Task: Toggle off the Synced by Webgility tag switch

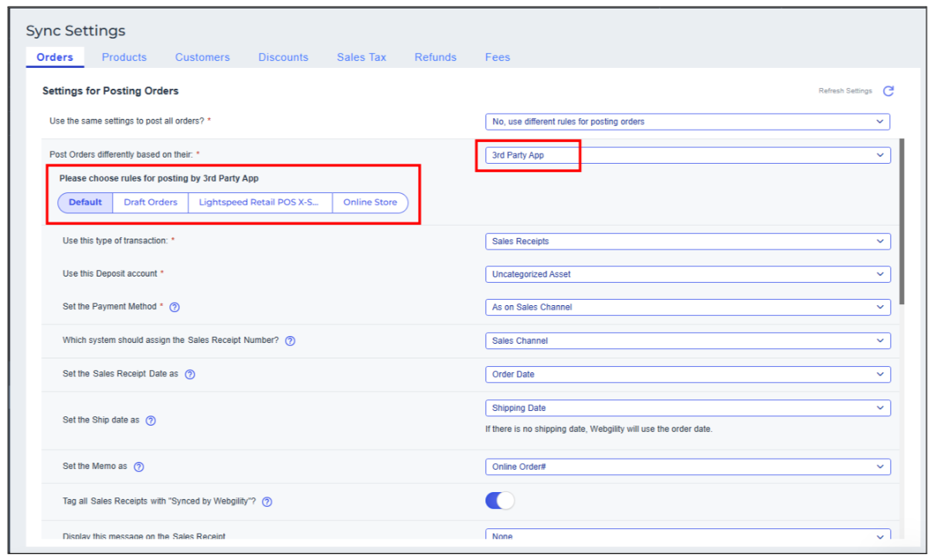Action: 500,501
